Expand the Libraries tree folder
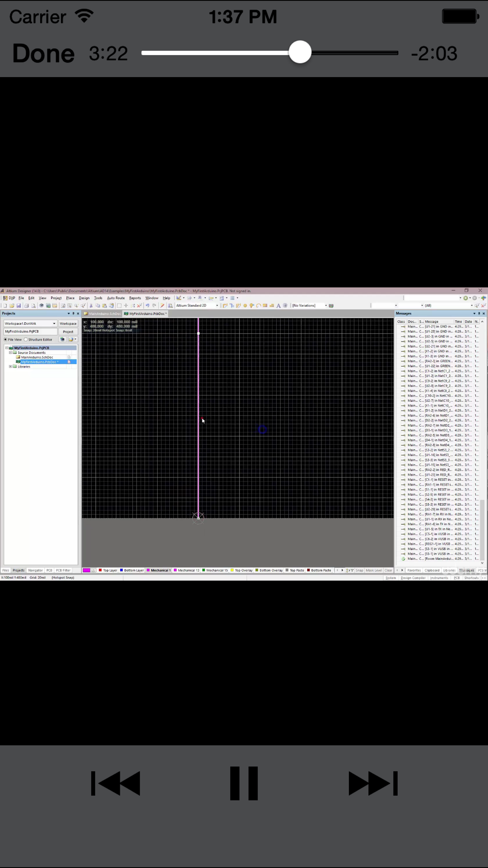Image resolution: width=488 pixels, height=868 pixels. tap(10, 367)
